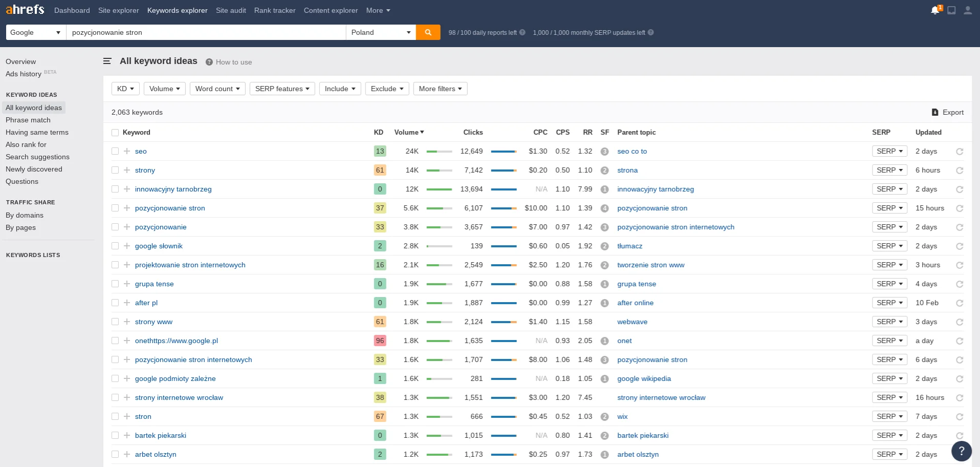Click info icon beside daily reports left

522,32
